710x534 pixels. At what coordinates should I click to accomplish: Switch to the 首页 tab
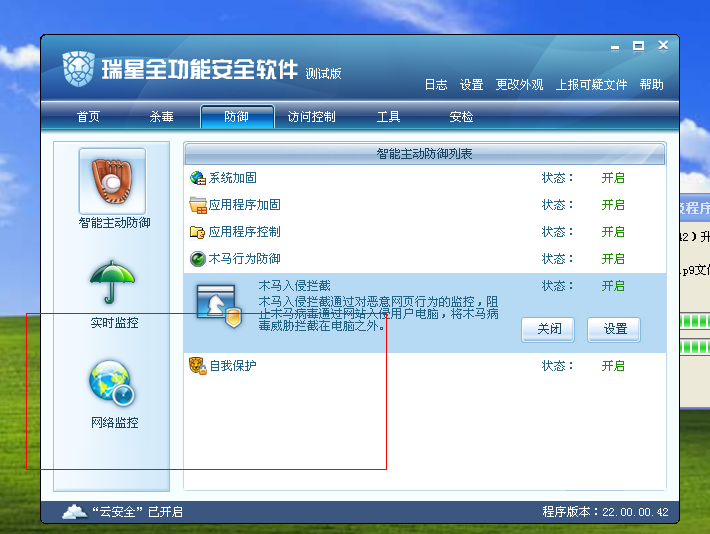88,117
